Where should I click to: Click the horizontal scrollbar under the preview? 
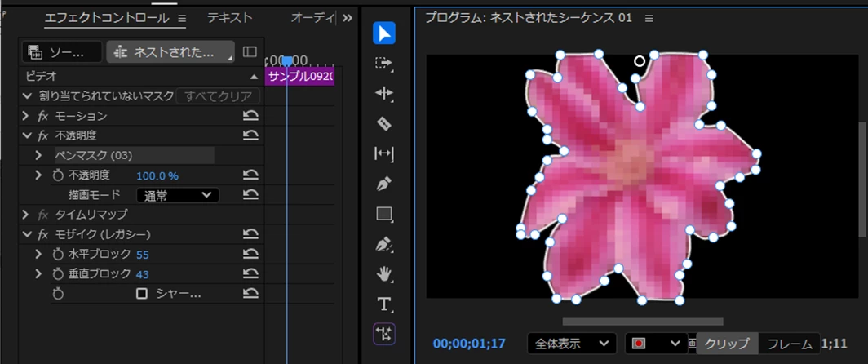pos(643,322)
